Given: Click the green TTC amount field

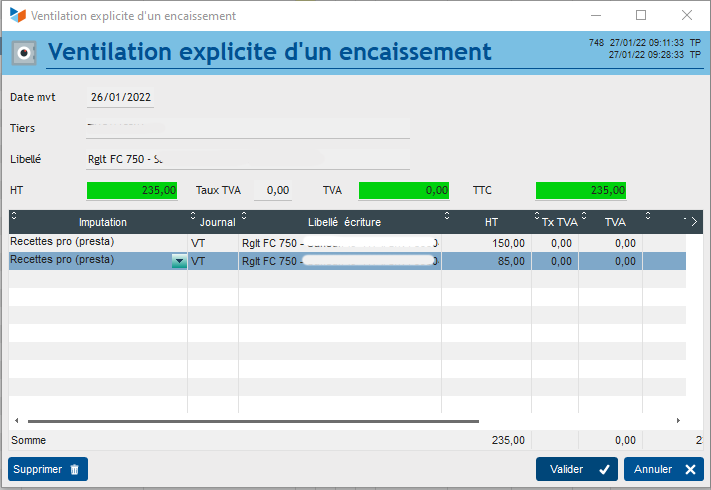Looking at the screenshot, I should click(x=580, y=190).
